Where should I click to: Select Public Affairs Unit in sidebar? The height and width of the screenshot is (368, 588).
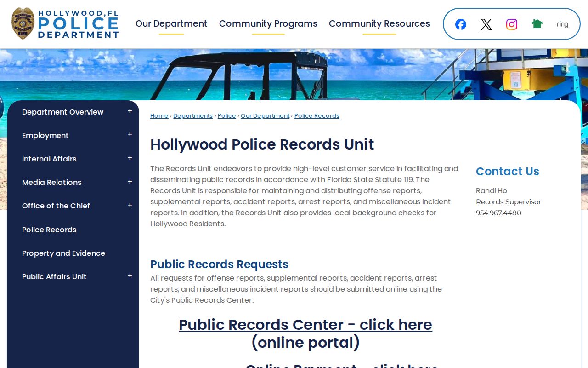(x=54, y=277)
